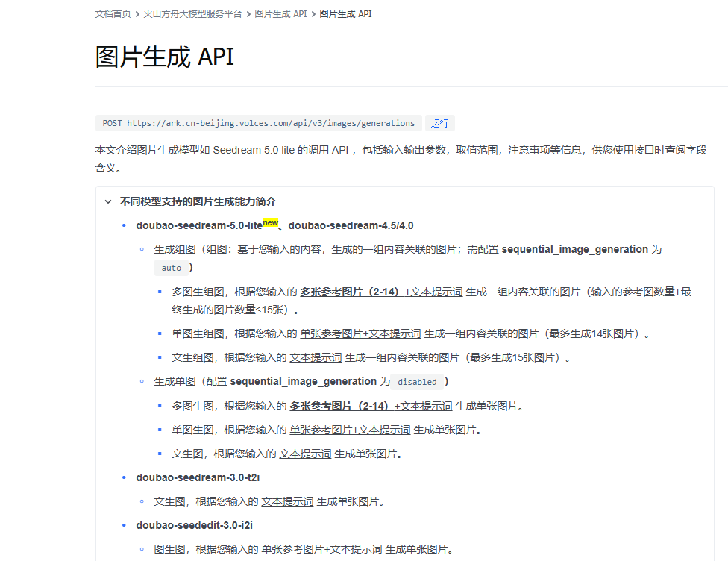Click the doubao-seededit-3.0-i2i model name
The width and height of the screenshot is (728, 561).
click(x=195, y=526)
